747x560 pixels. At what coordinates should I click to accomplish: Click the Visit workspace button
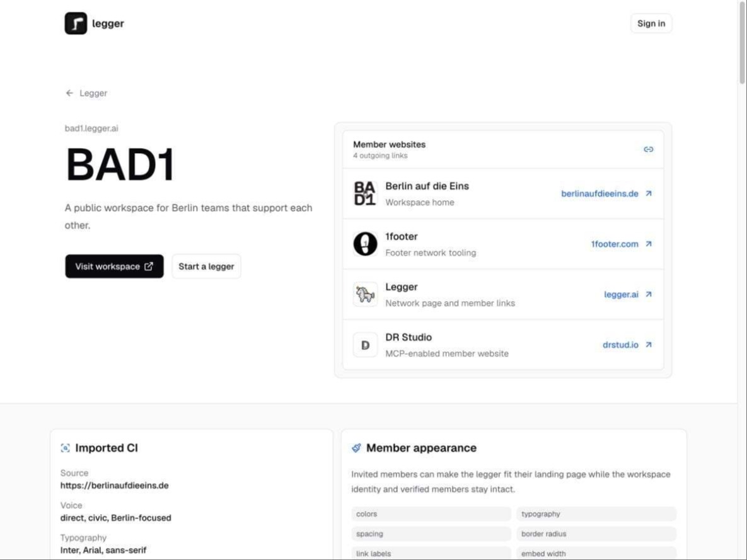click(x=114, y=266)
